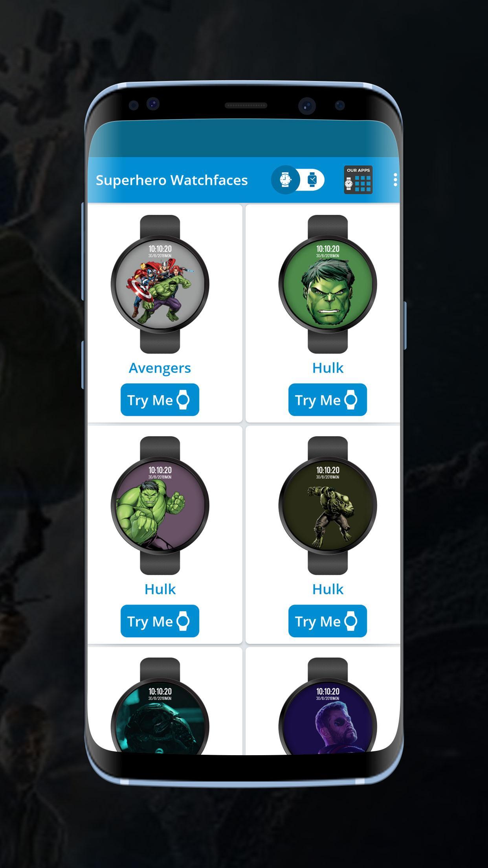Open the three-dot overflow menu
Image resolution: width=488 pixels, height=868 pixels.
[395, 180]
